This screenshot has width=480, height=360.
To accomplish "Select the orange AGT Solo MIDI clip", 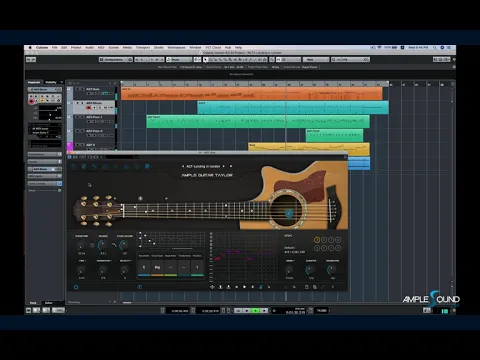I will tap(252, 94).
